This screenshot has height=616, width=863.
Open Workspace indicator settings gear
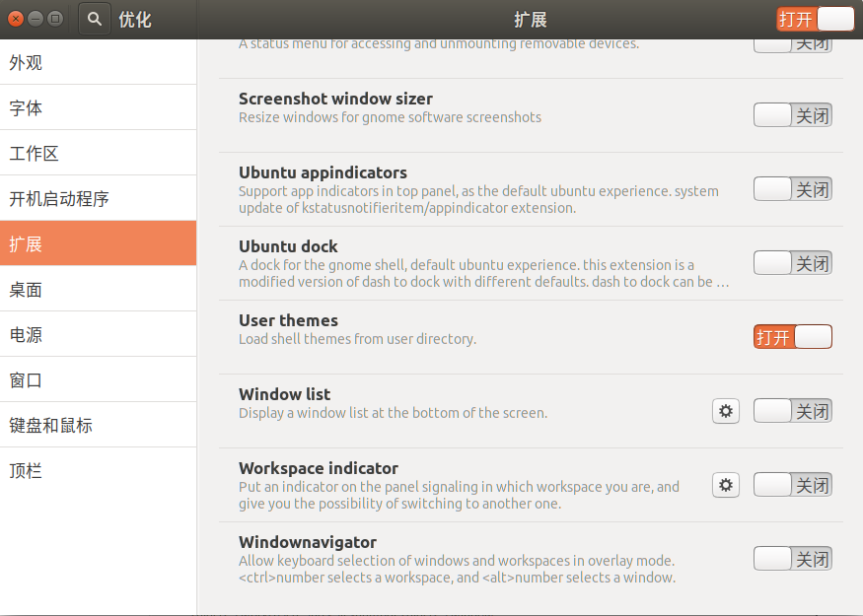coord(726,484)
